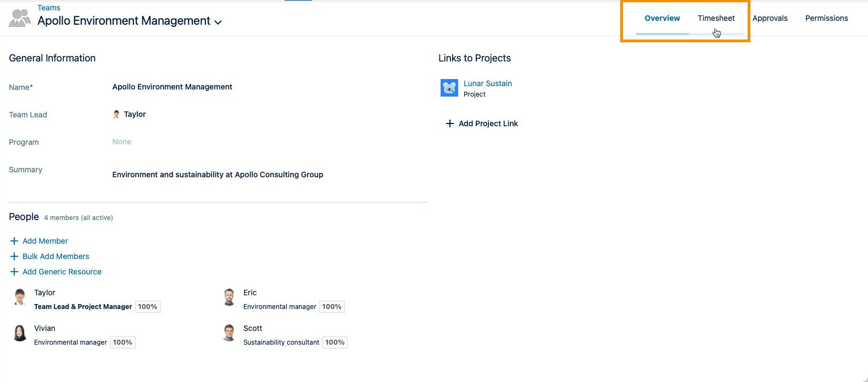The width and height of the screenshot is (868, 382).
Task: Click Scott's profile photo
Action: (x=230, y=333)
